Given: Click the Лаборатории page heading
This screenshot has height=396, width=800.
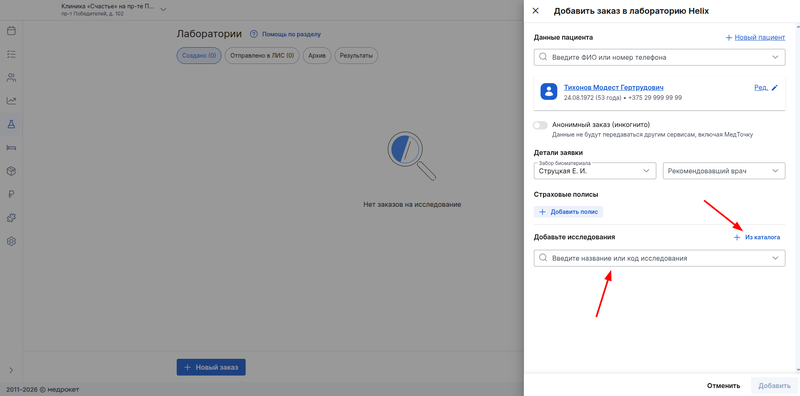Looking at the screenshot, I should [x=209, y=34].
